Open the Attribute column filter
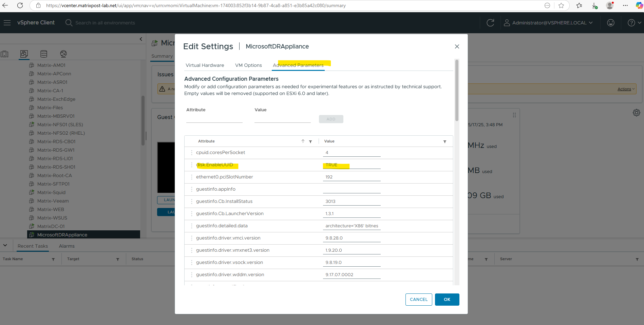Image resolution: width=644 pixels, height=325 pixels. point(310,141)
